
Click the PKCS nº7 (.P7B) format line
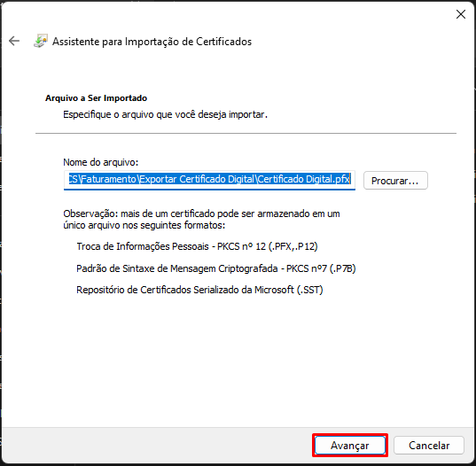[x=215, y=268]
